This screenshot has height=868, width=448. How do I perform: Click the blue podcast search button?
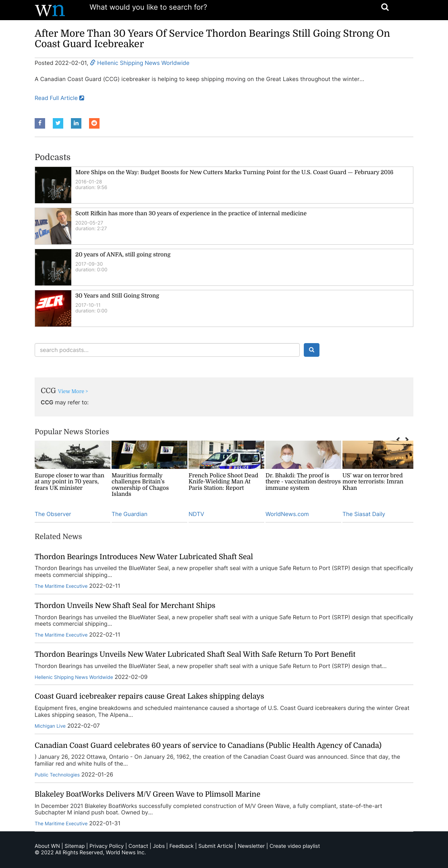click(311, 350)
